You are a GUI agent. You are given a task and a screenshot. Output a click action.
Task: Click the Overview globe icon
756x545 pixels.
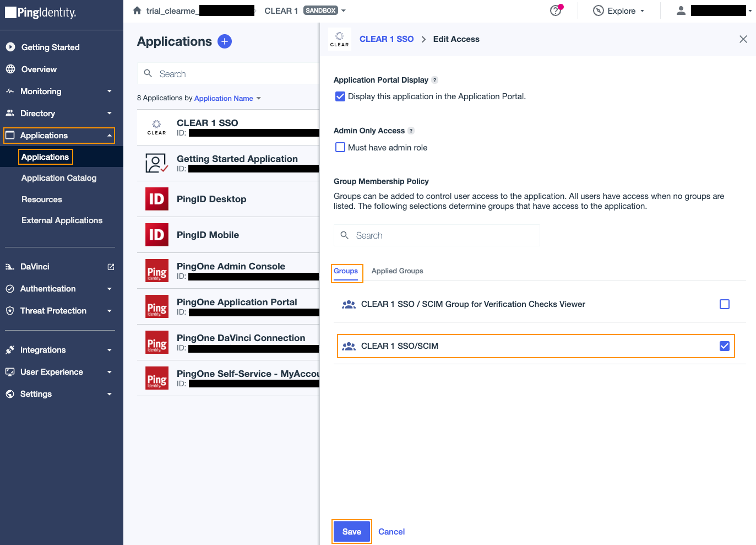[x=10, y=69]
